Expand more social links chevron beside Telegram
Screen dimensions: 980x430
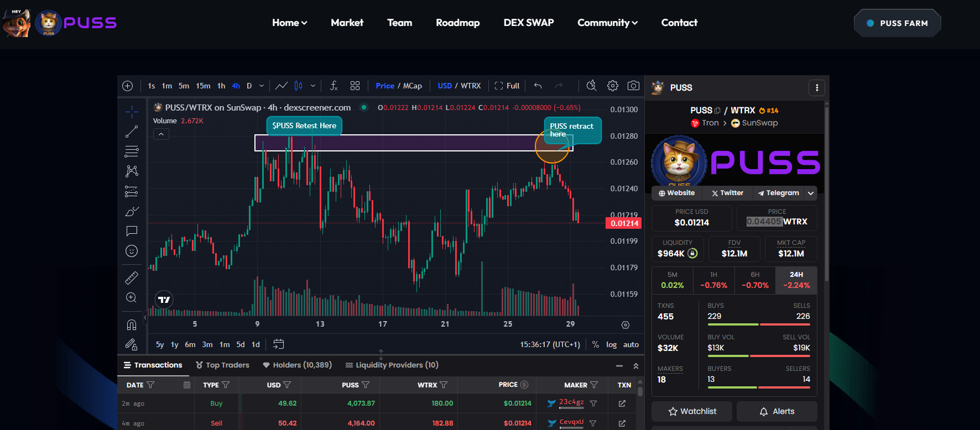point(811,193)
